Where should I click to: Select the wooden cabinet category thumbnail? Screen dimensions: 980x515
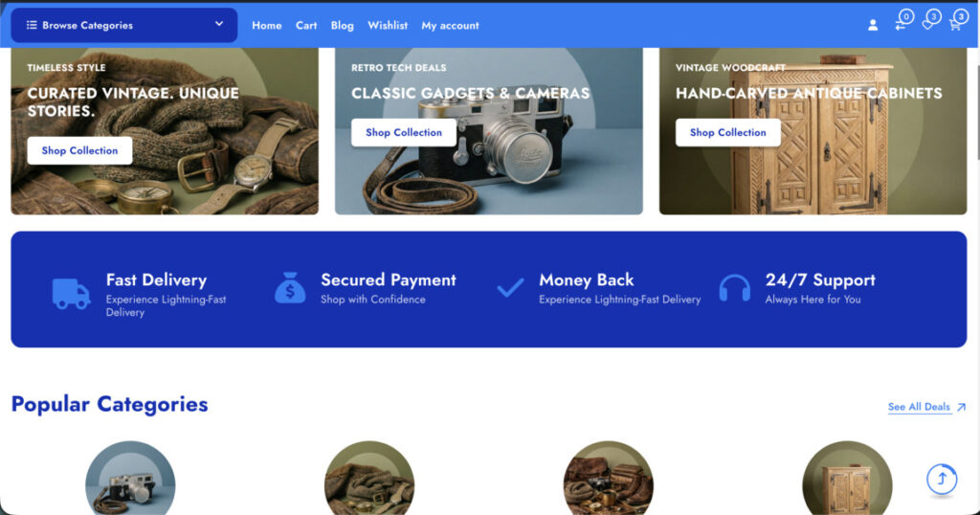847,478
